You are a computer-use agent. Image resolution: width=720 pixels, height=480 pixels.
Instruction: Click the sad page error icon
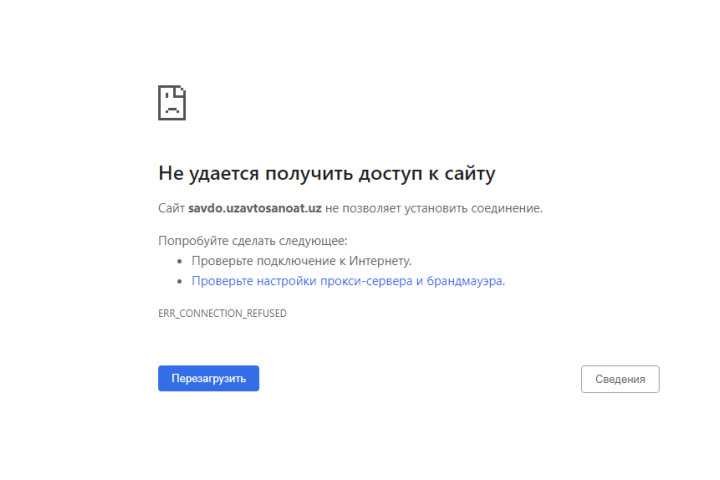click(x=172, y=102)
